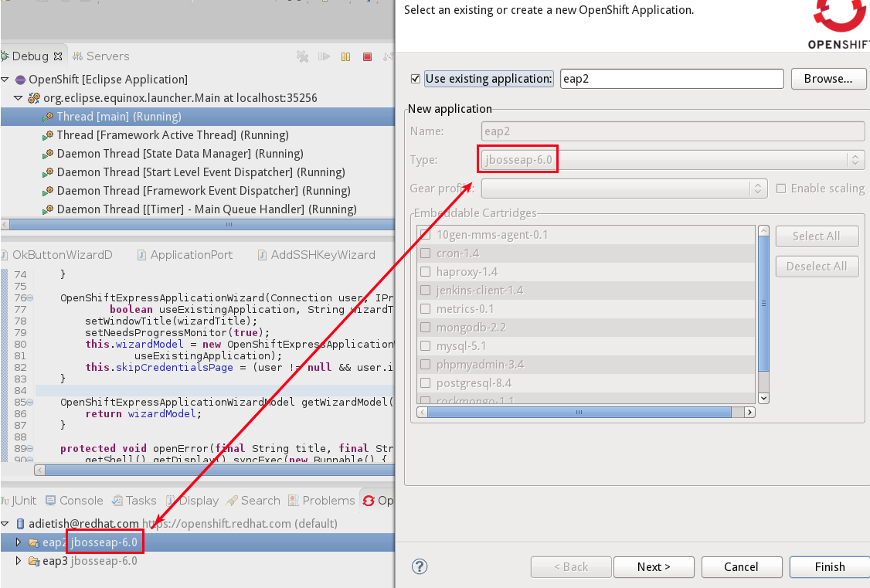
Task: Select Thread [main] (Running) row
Action: [x=198, y=117]
